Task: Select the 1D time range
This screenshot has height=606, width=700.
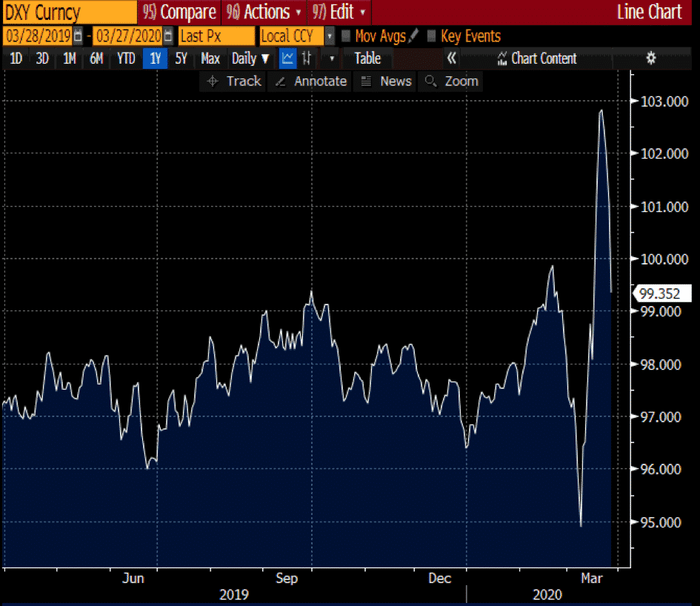Action: [x=16, y=59]
